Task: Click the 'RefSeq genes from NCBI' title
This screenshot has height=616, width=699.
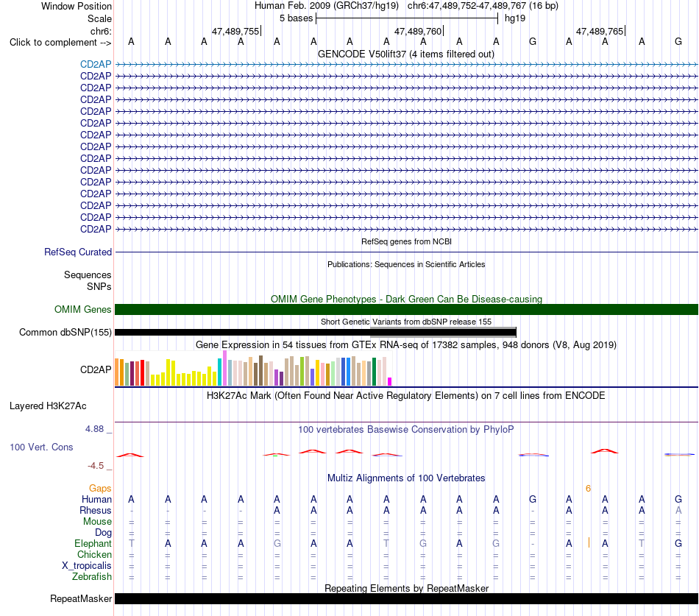Action: click(x=406, y=241)
